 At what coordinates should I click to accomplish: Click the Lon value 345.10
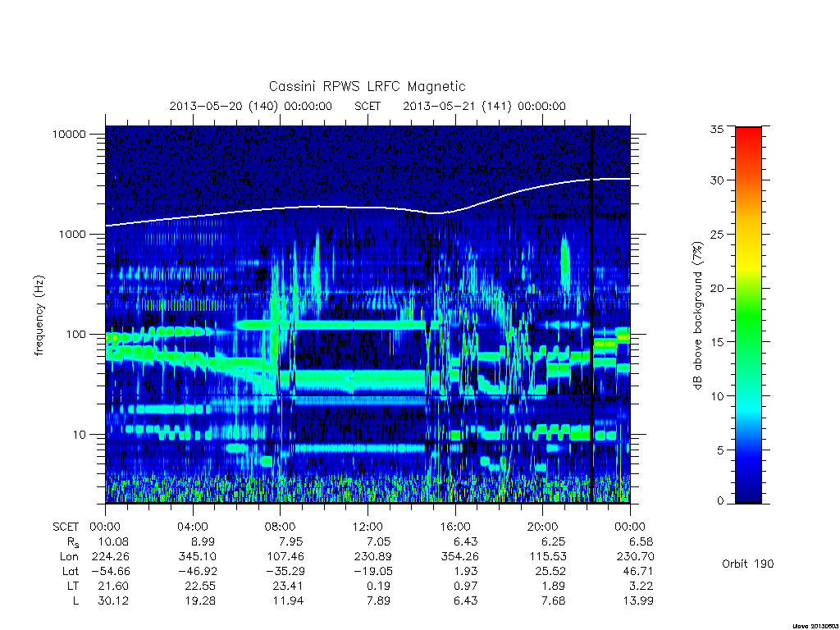pyautogui.click(x=197, y=557)
